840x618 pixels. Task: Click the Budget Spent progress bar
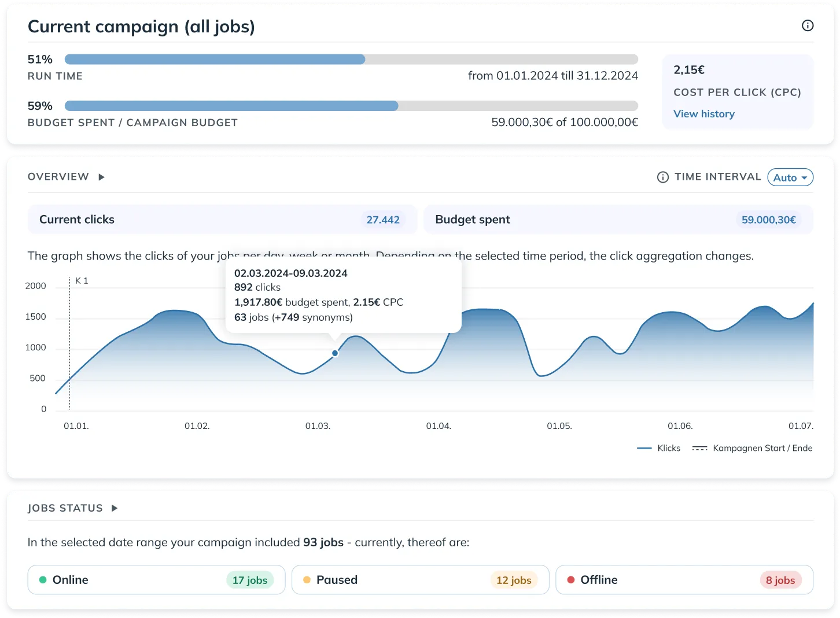tap(351, 106)
